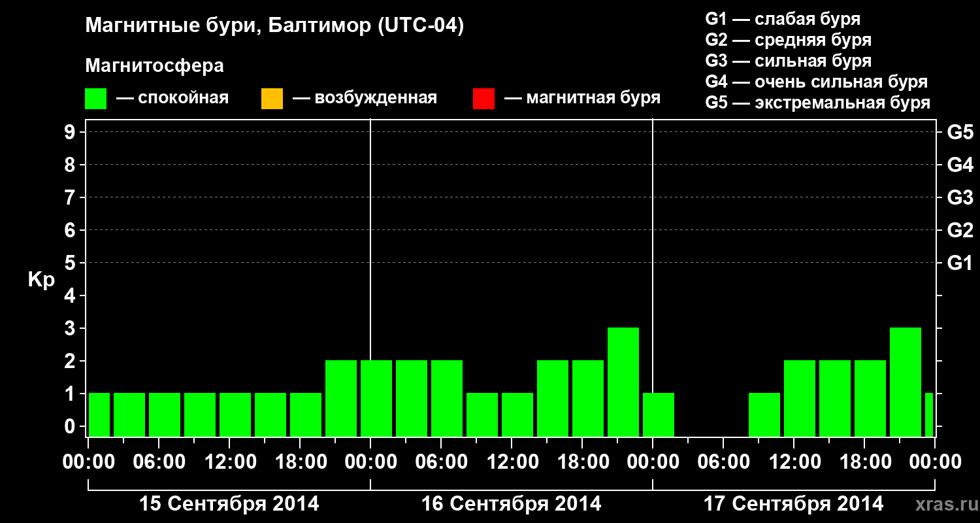Click the '06:00' time label for 17 Сентября
The image size is (980, 523).
pos(723,462)
